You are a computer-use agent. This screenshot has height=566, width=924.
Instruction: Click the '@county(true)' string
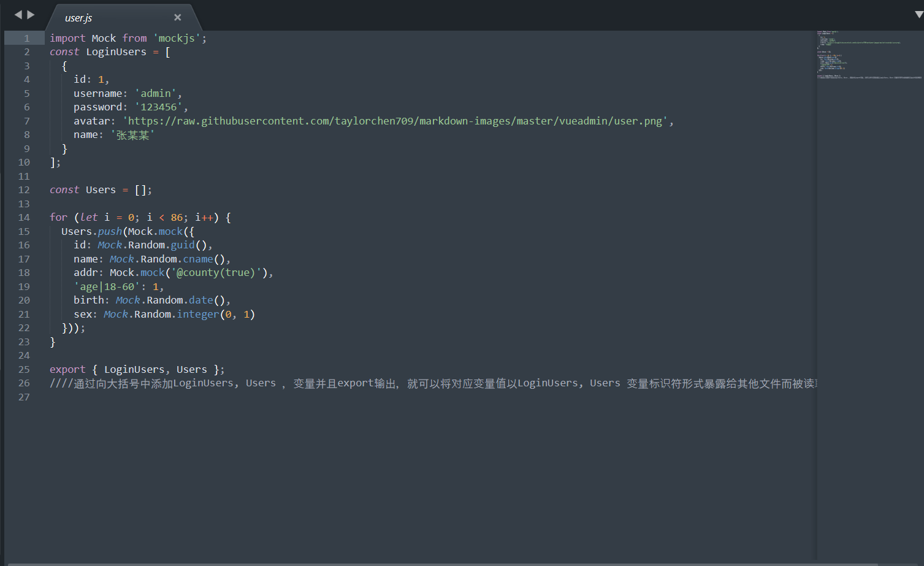[x=216, y=273]
